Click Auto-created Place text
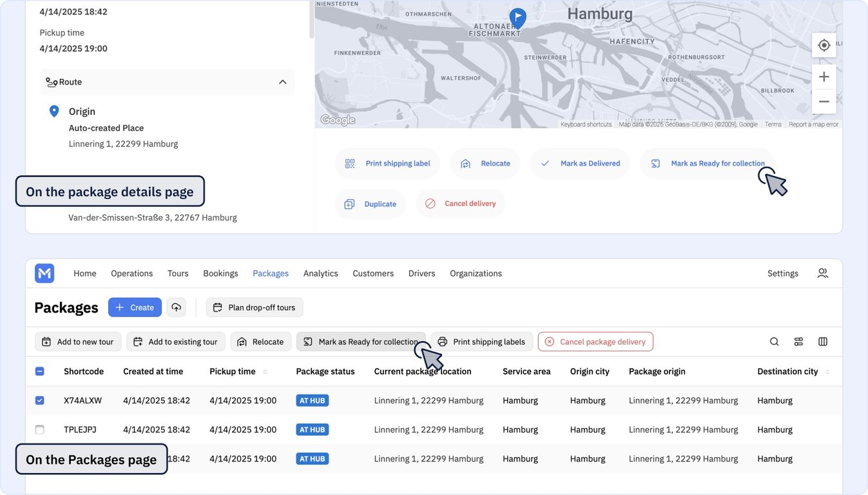This screenshot has width=868, height=495. click(x=106, y=128)
